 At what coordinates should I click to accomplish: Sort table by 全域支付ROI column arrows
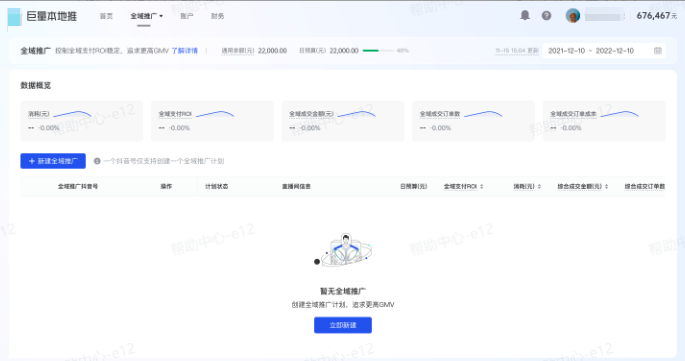point(481,187)
